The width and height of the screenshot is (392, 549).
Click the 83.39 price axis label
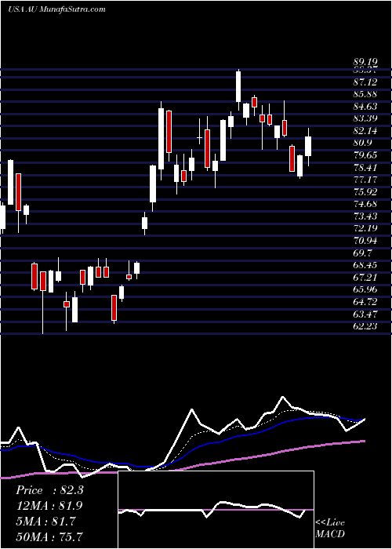365,118
